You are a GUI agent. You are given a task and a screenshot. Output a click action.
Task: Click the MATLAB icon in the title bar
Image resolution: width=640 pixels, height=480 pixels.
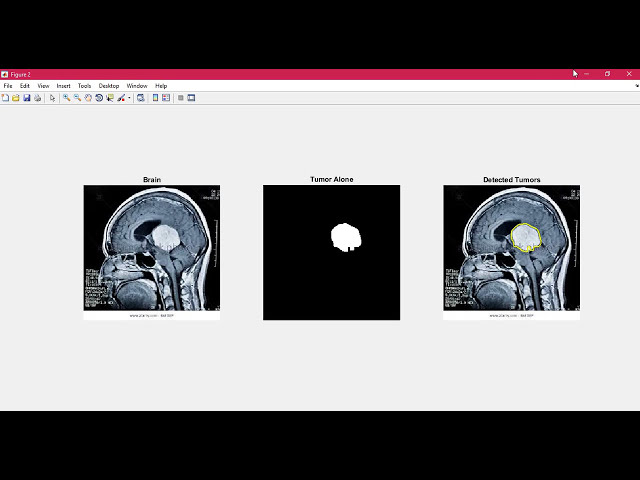pyautogui.click(x=4, y=74)
